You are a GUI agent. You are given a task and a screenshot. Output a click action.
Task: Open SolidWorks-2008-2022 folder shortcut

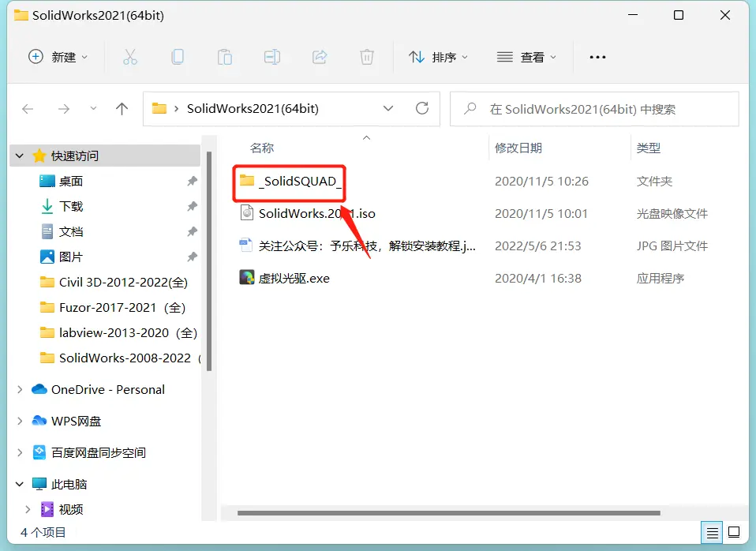click(x=120, y=358)
